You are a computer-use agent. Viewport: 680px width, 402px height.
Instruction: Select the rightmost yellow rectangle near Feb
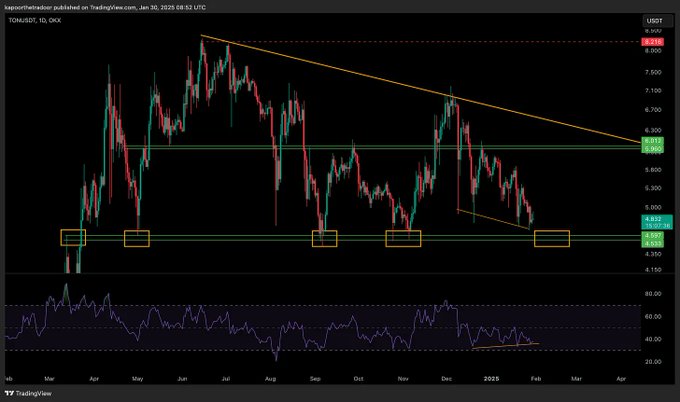click(552, 238)
